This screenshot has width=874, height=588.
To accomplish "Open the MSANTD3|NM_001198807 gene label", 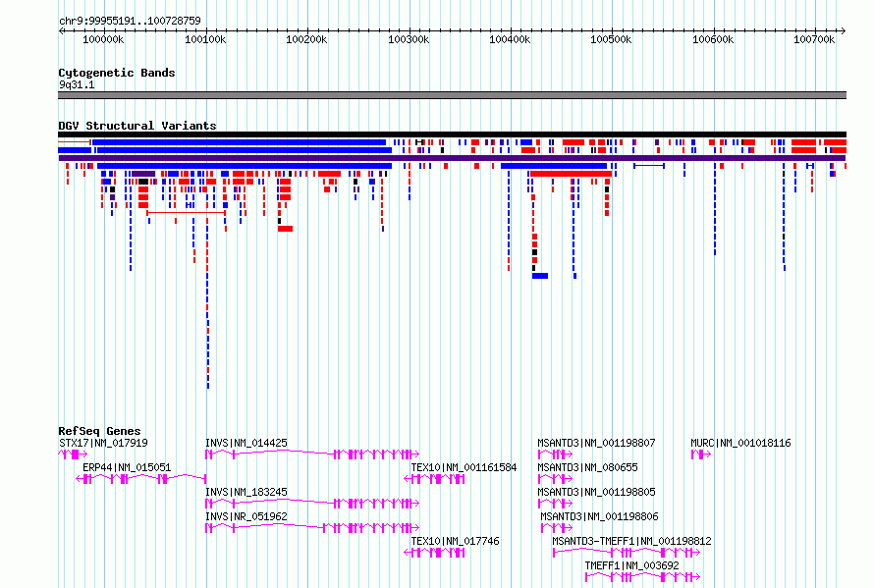I will (x=596, y=443).
